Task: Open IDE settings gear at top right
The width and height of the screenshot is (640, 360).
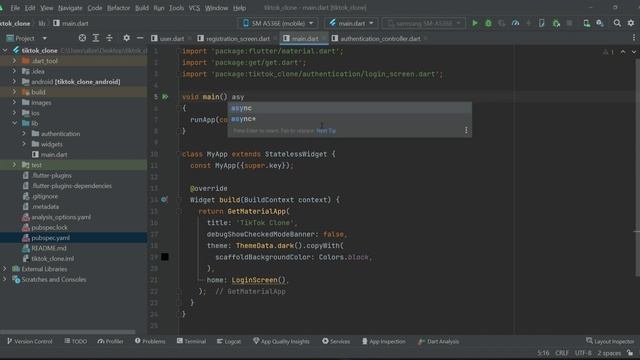Action: [x=631, y=23]
